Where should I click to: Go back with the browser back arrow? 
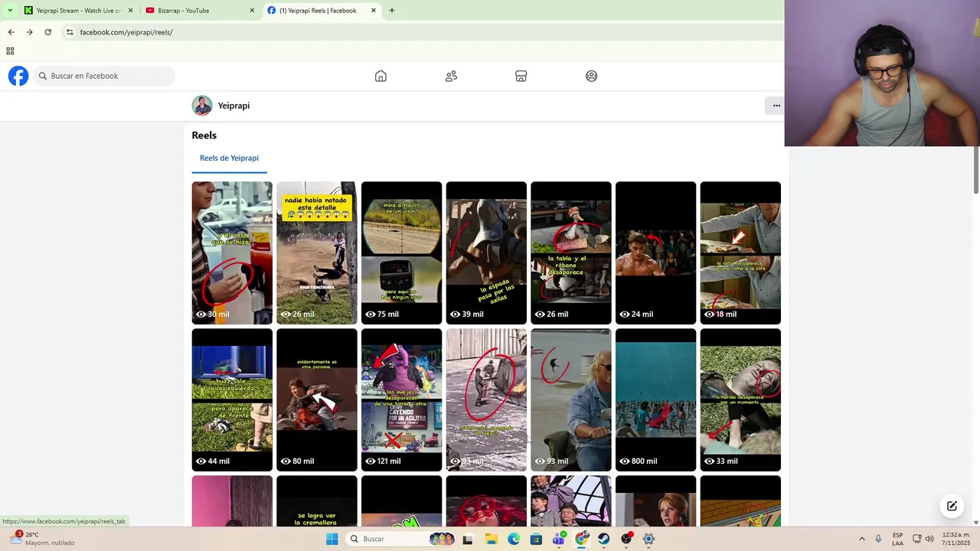11,32
